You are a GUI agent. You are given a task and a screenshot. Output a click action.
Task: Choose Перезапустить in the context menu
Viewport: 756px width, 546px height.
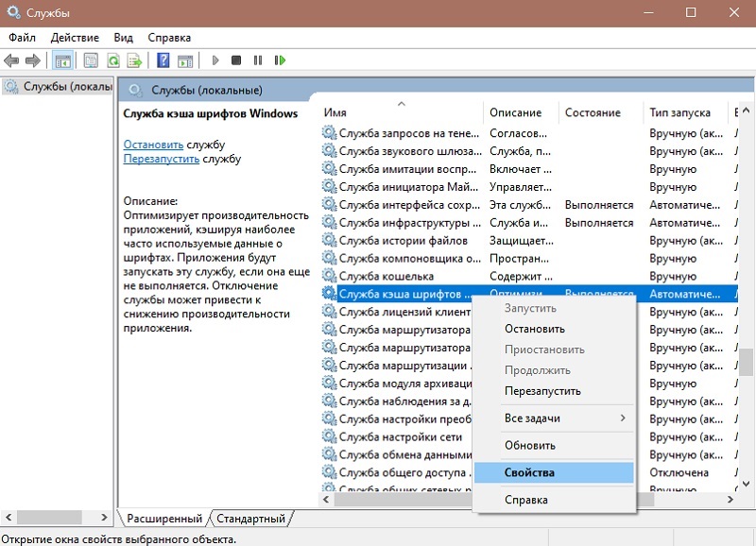click(554, 391)
